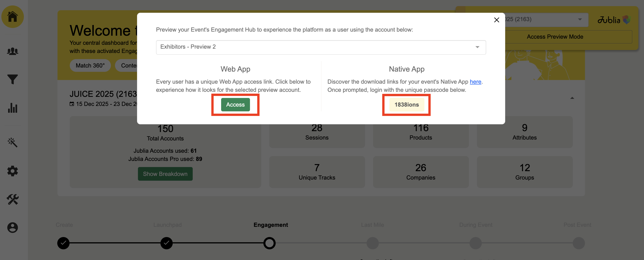Open the event selector dropdown arrow
644x260 pixels.
(580, 19)
